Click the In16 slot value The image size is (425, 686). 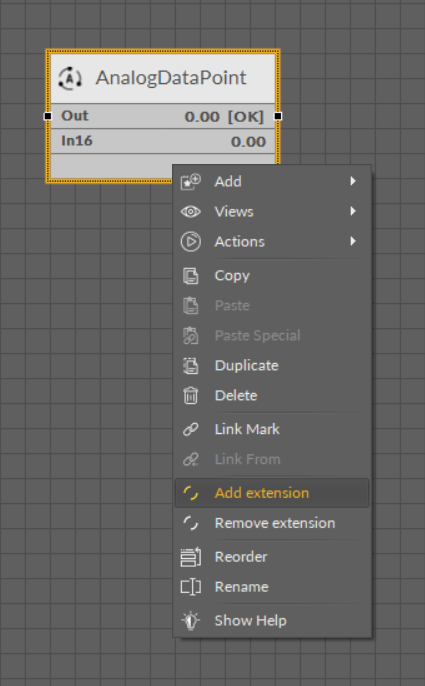pos(248,142)
